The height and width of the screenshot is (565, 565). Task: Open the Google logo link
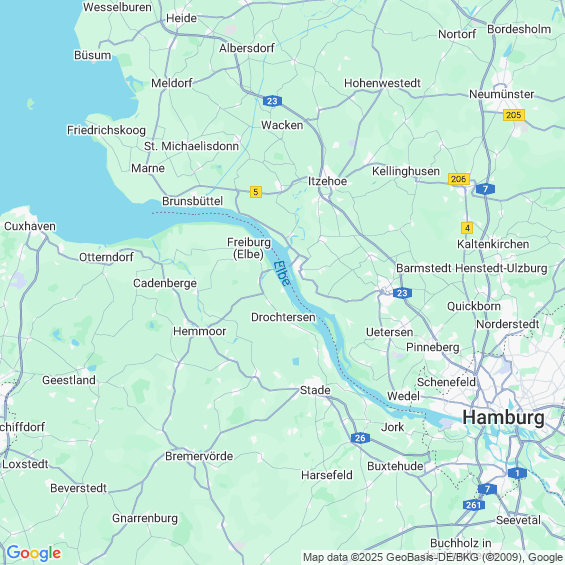34,553
